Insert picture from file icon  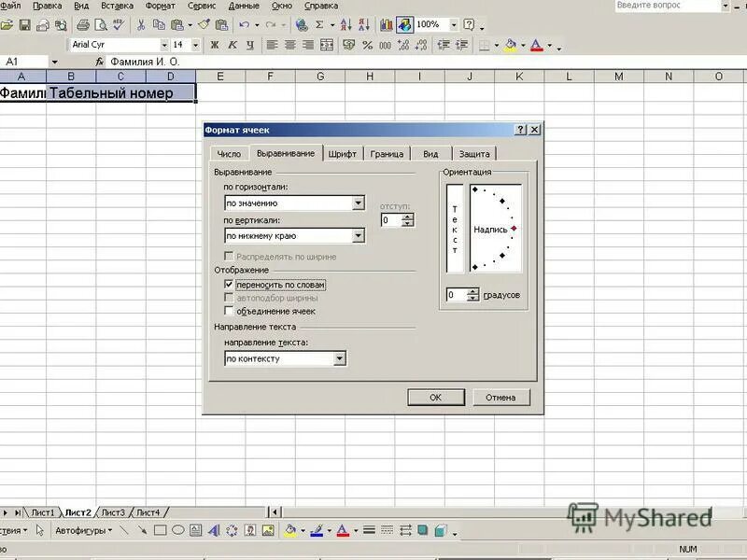click(x=268, y=530)
